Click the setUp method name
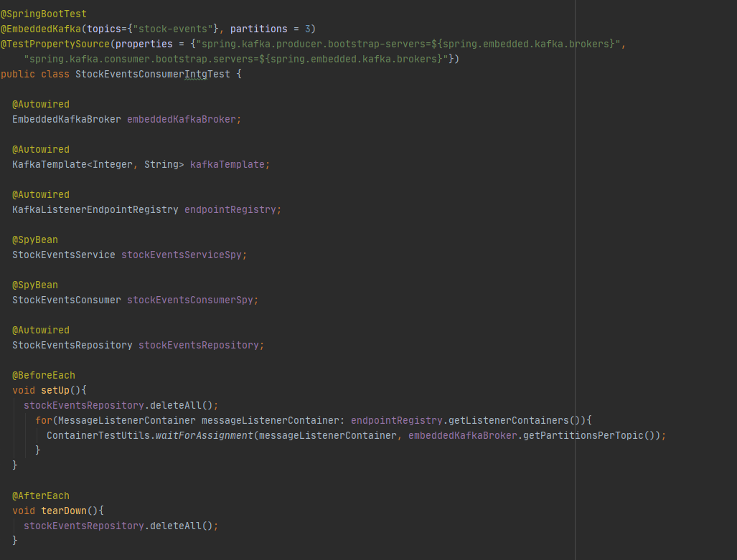 pyautogui.click(x=55, y=390)
